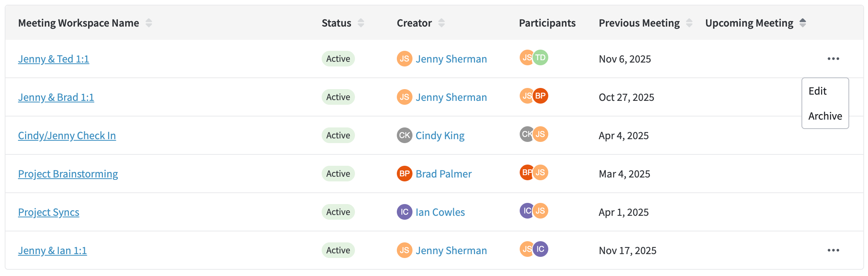Click the green TD participant avatar
The height and width of the screenshot is (276, 868).
pos(540,57)
